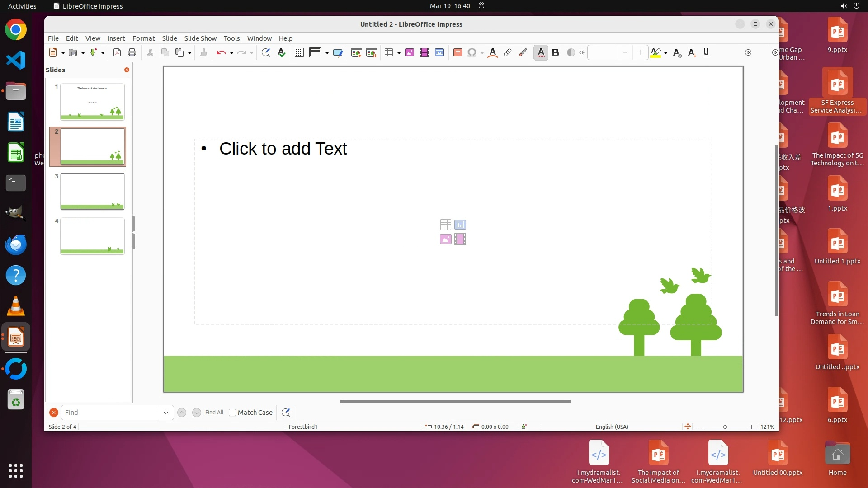Click the Find All button

click(x=214, y=413)
